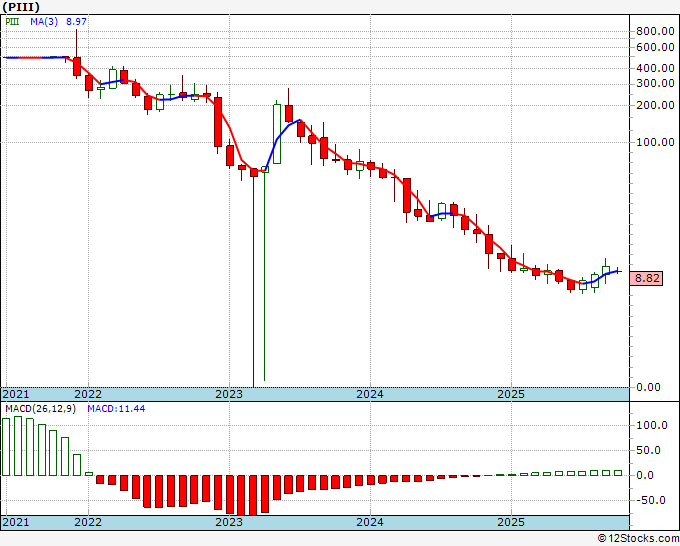Click the MA value 8.97
Viewport: 680px width, 546px height.
76,21
